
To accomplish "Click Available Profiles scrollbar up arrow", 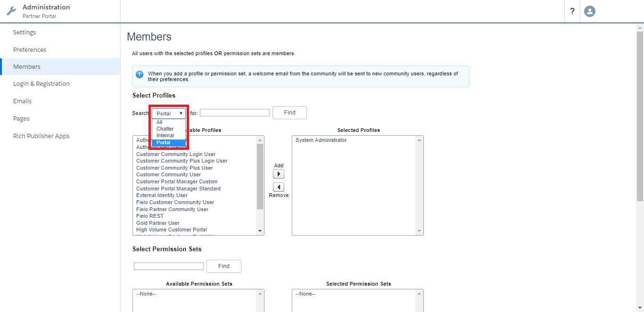I will [x=260, y=140].
